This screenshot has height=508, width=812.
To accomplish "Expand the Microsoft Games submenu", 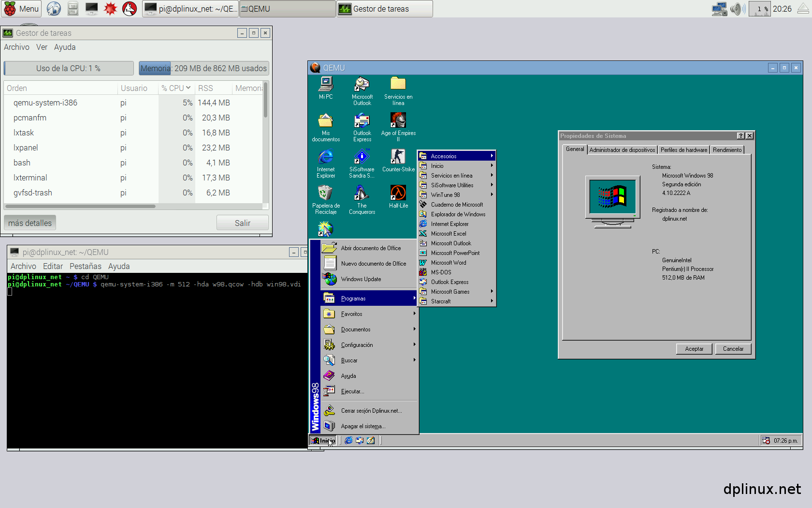I will 457,291.
